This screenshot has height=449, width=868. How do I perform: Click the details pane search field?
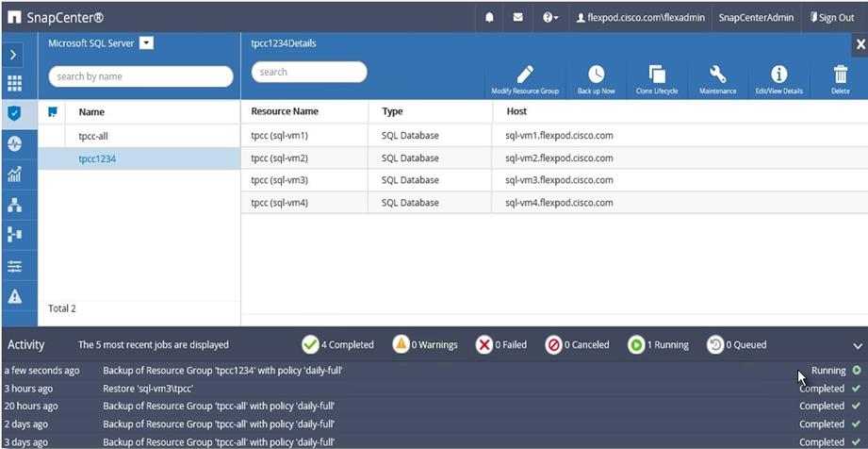[309, 72]
